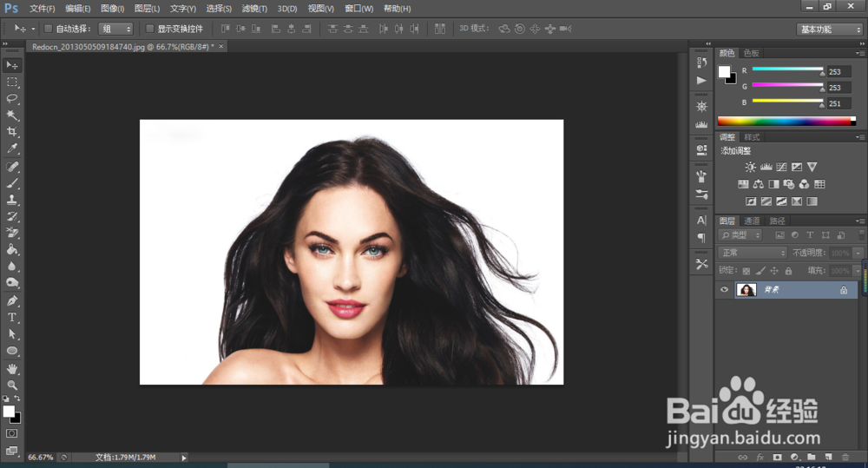Select the Eyedropper tool
868x468 pixels.
coord(12,148)
